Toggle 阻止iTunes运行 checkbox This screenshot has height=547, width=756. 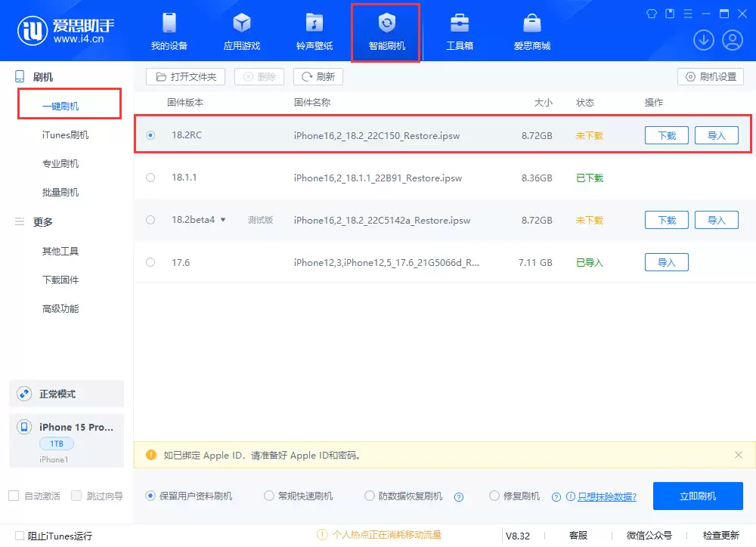[20, 536]
